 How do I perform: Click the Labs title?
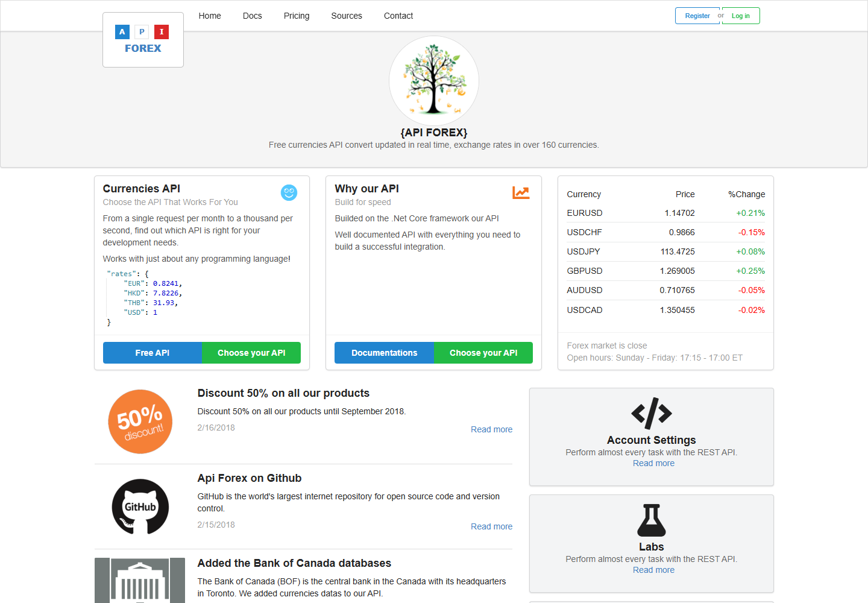[x=652, y=547]
